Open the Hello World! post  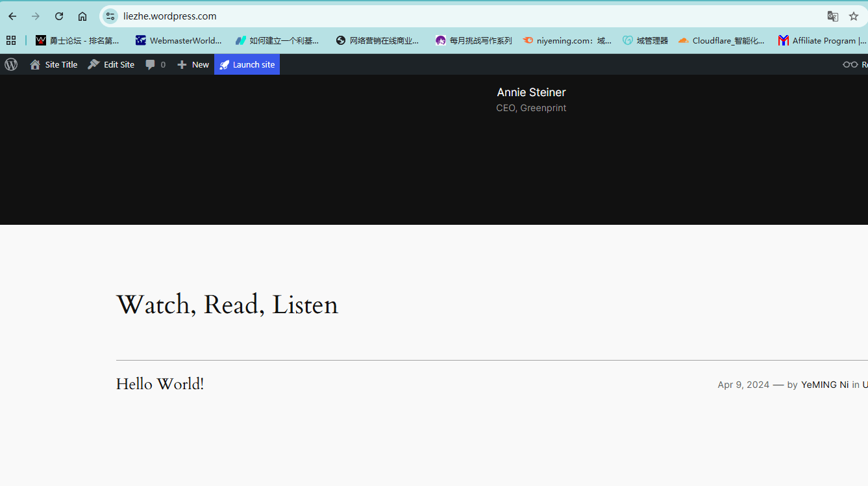(160, 384)
